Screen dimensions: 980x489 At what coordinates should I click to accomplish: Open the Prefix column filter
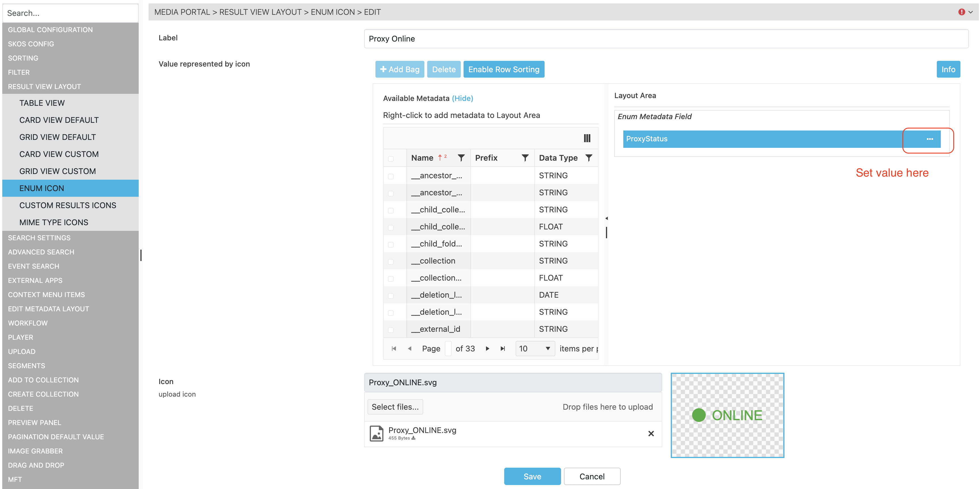[x=525, y=158]
